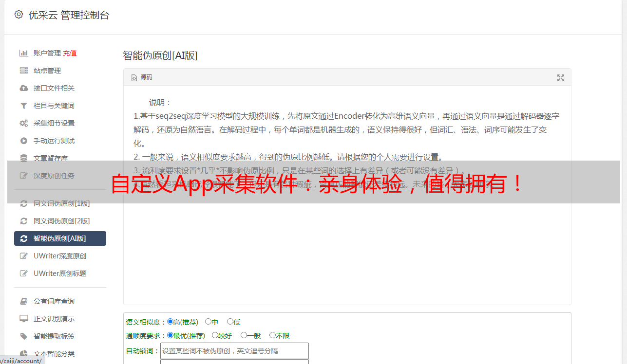Click the server icon for 站点管理

(x=23, y=71)
